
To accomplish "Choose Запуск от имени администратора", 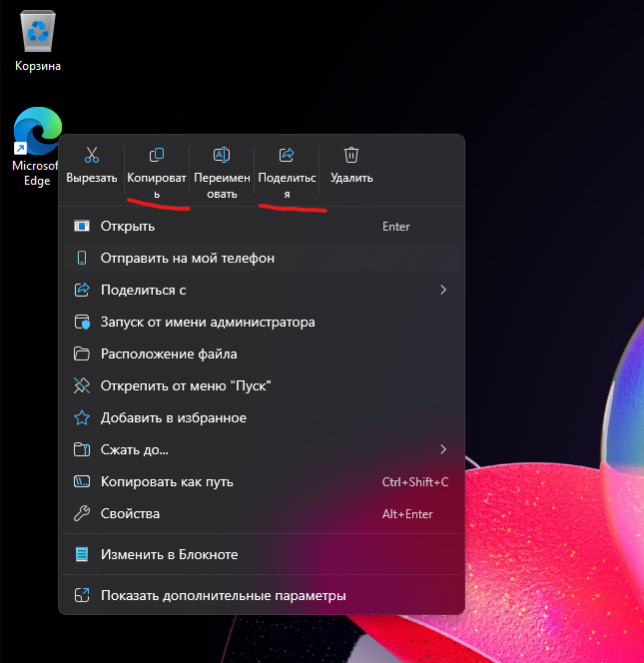I will coord(262,323).
